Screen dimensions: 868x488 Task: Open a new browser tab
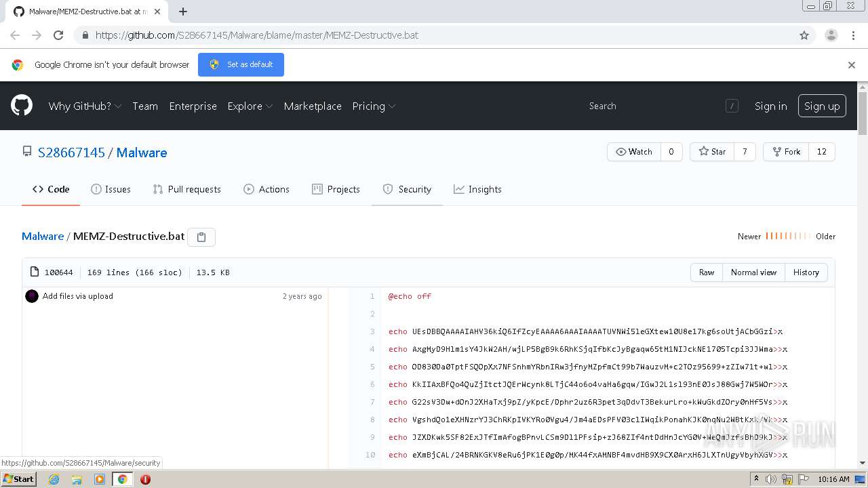183,12
